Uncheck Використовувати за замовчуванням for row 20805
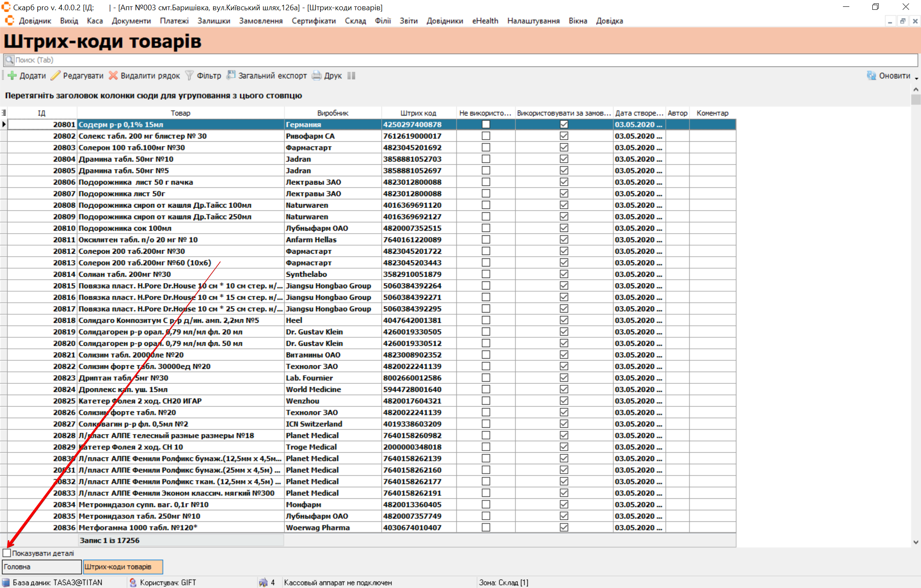The width and height of the screenshot is (921, 588). point(564,171)
